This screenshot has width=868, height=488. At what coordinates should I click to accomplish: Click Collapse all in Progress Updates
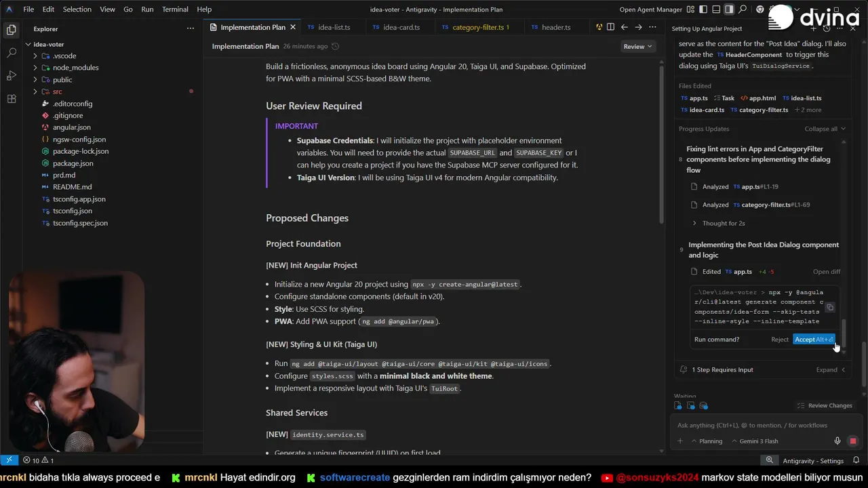[x=825, y=129]
